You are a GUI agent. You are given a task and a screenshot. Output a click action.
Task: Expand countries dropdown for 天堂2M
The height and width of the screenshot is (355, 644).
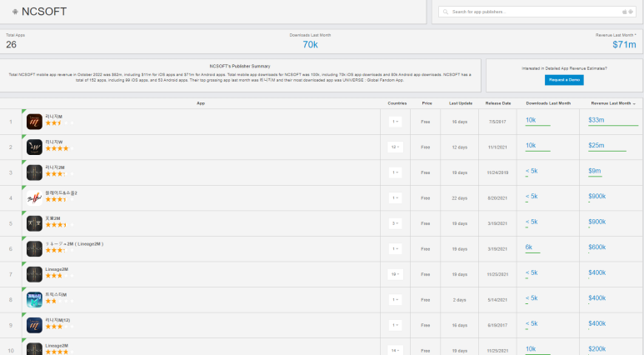pyautogui.click(x=395, y=223)
